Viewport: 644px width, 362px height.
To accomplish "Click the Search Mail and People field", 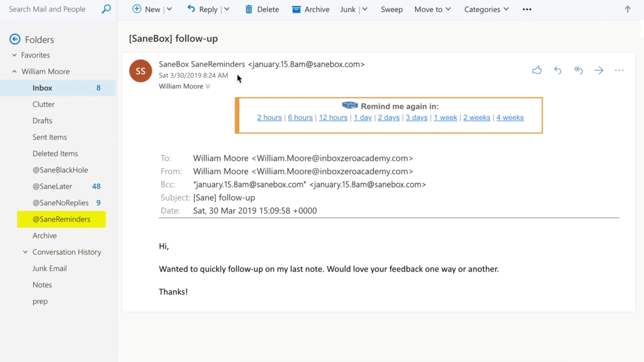I will 47,9.
